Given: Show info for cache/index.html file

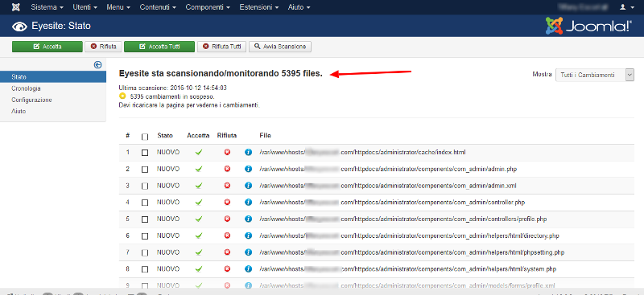Looking at the screenshot, I should pos(248,152).
